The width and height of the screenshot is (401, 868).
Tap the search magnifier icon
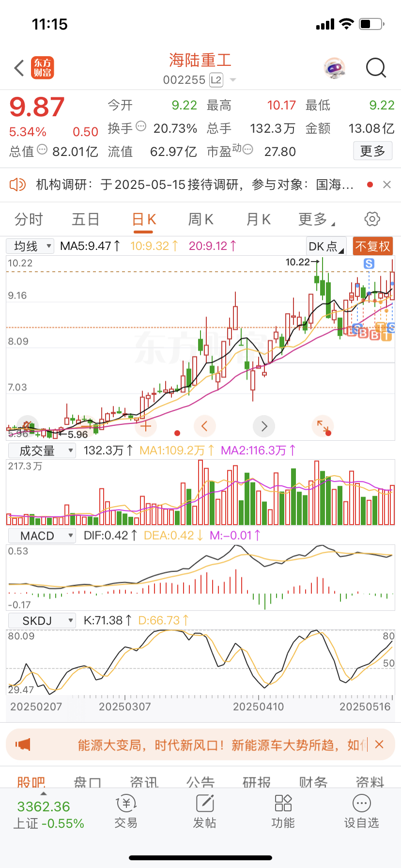pyautogui.click(x=376, y=68)
